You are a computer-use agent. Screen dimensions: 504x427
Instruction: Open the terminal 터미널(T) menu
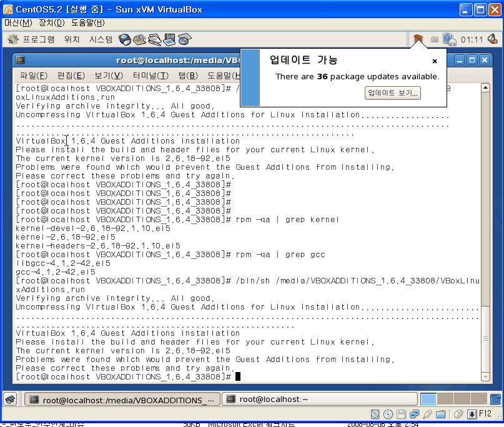151,76
